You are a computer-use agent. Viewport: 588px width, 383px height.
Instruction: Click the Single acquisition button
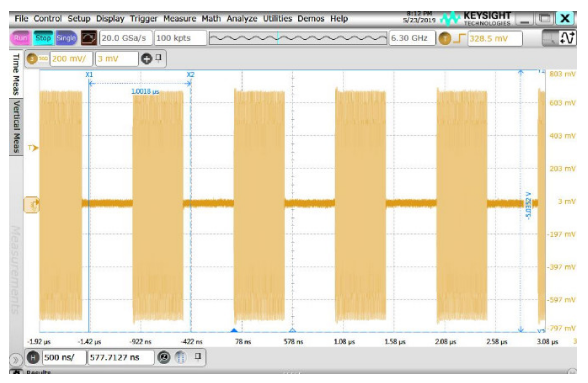point(66,38)
